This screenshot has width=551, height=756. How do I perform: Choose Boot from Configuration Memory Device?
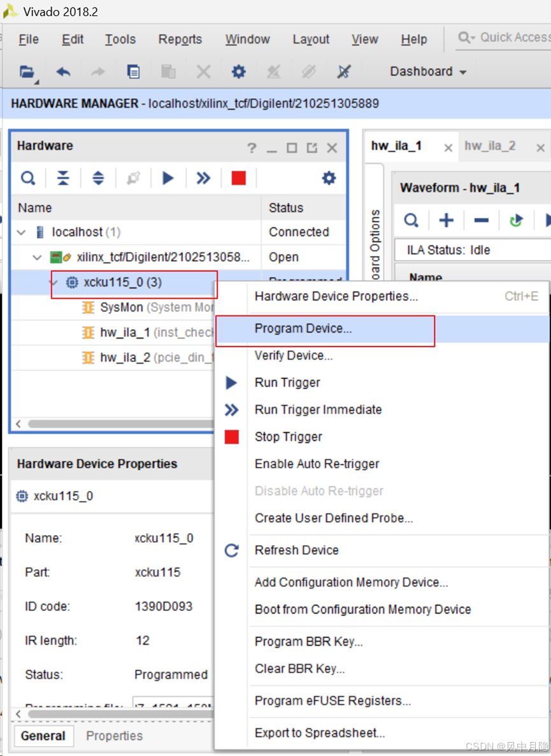(382, 610)
